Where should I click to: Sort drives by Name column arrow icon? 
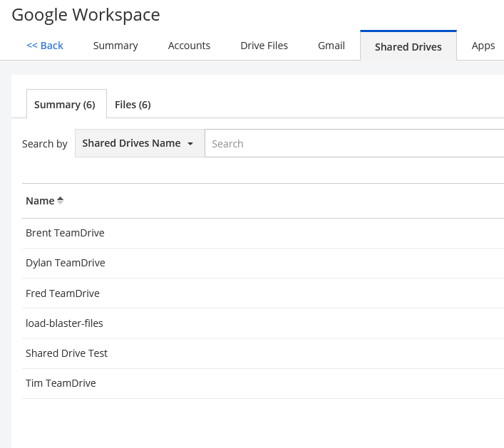pos(60,201)
